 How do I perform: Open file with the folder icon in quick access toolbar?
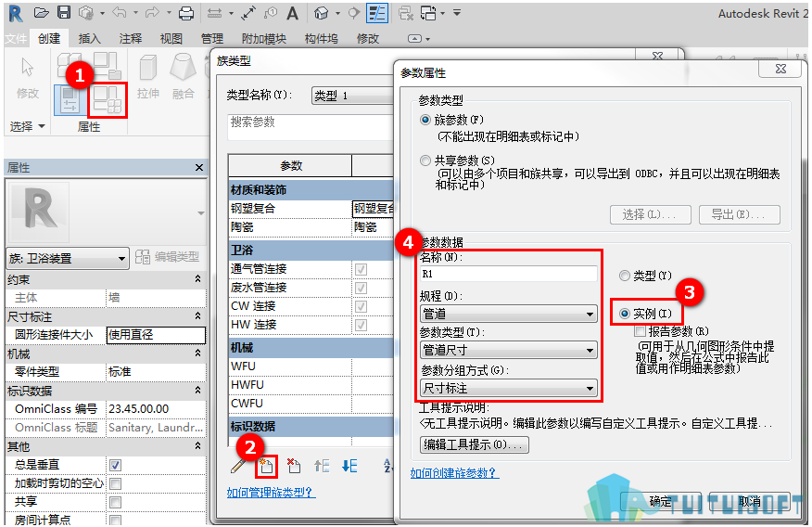click(x=42, y=12)
